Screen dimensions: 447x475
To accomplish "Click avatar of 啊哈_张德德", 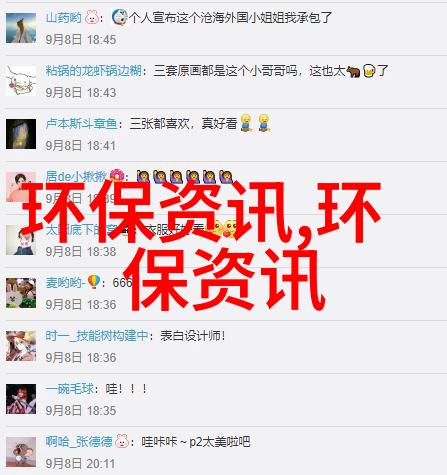I will [x=21, y=452].
